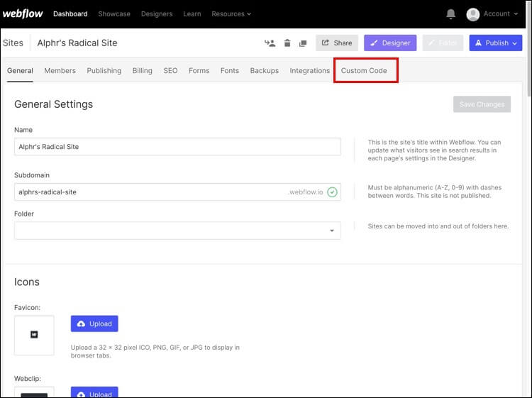
Task: Open the notifications bell
Action: click(450, 14)
